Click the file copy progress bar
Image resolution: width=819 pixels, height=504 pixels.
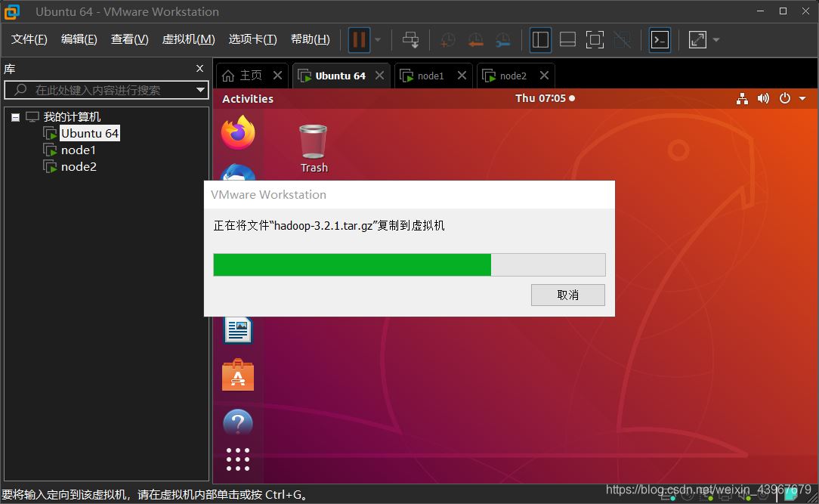coord(408,264)
